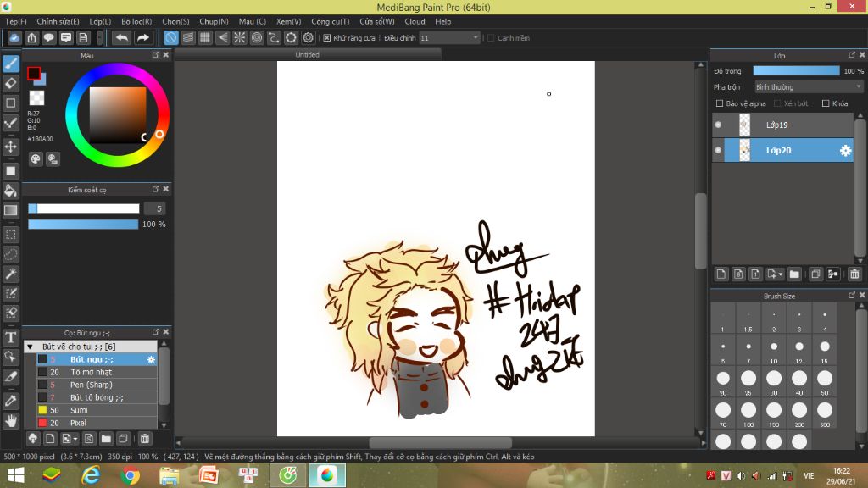This screenshot has height=488, width=868.
Task: Select the Move tool
Action: pyautogui.click(x=11, y=147)
